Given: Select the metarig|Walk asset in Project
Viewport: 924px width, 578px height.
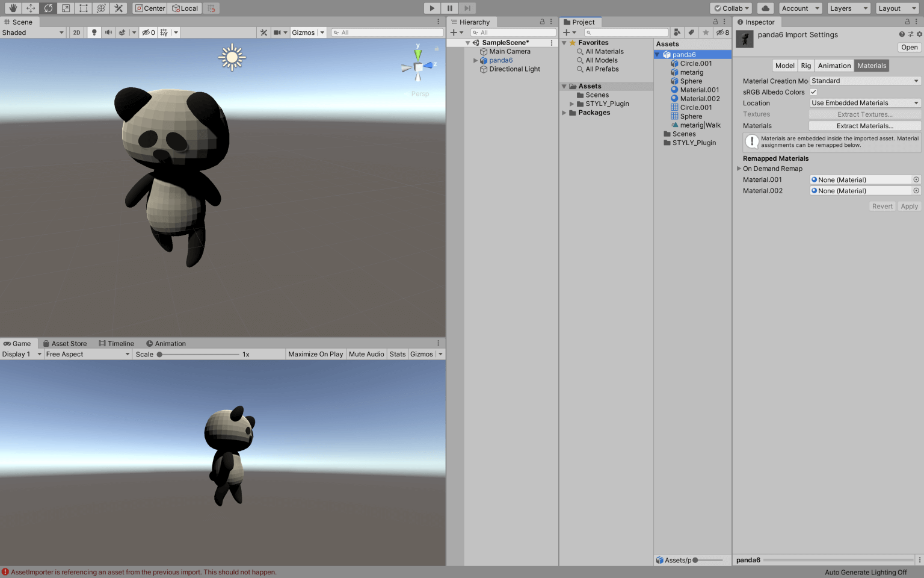Looking at the screenshot, I should pyautogui.click(x=700, y=125).
